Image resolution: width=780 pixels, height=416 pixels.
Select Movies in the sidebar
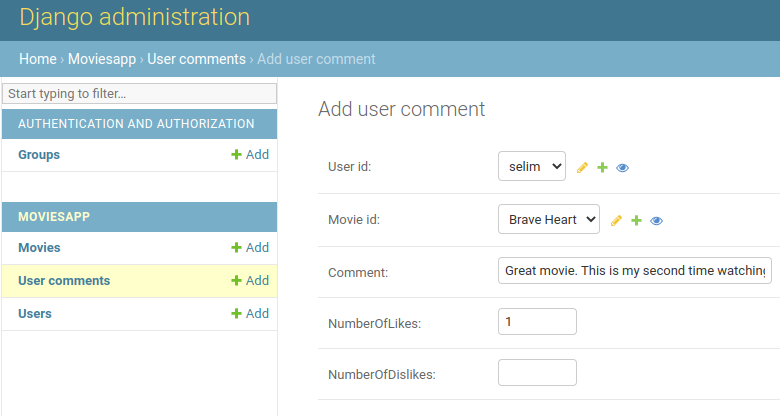(39, 248)
